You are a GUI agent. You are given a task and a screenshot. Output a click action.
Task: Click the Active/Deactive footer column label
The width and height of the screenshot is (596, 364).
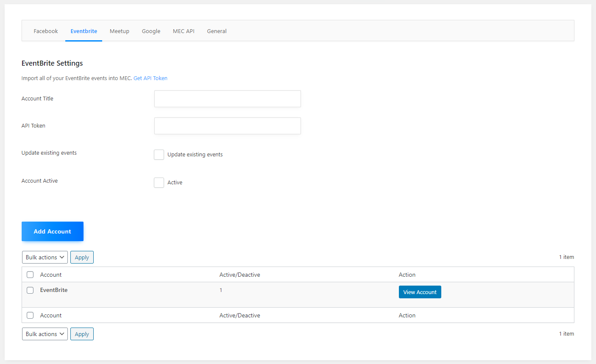(x=240, y=315)
